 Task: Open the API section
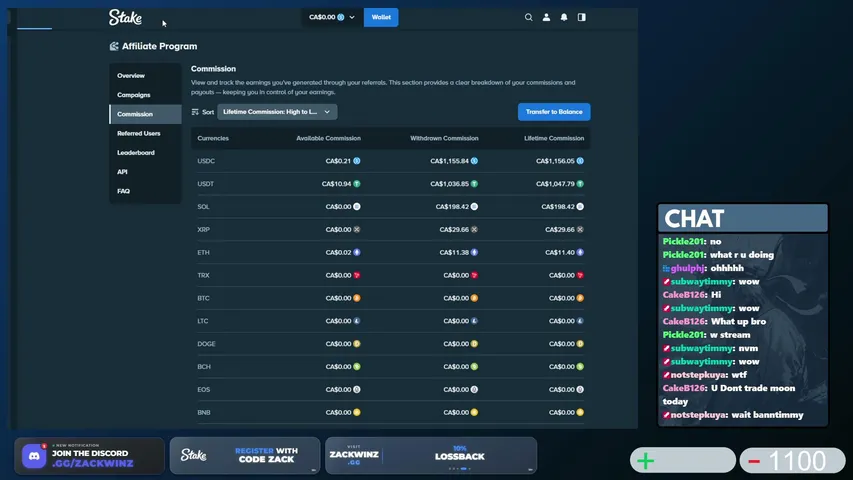(x=145, y=172)
